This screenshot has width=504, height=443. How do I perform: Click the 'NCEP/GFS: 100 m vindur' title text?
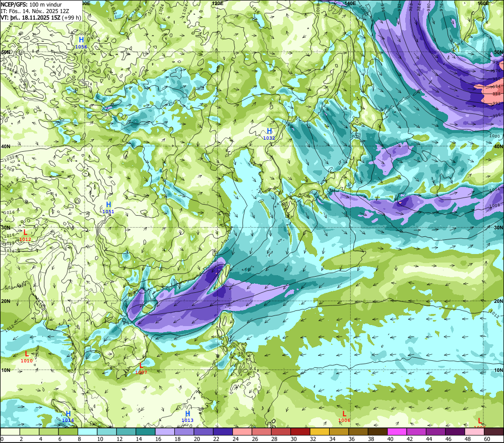(x=31, y=5)
